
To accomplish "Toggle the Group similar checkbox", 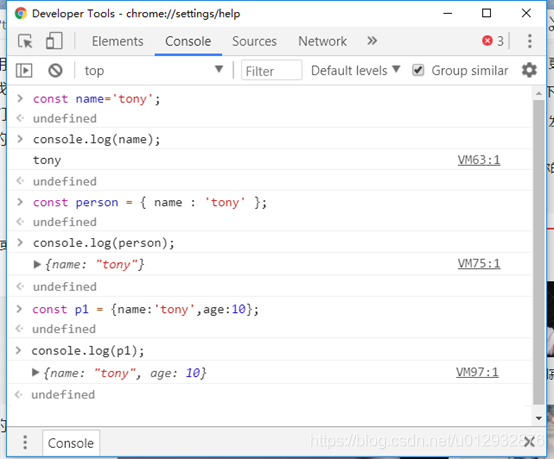I will 418,70.
